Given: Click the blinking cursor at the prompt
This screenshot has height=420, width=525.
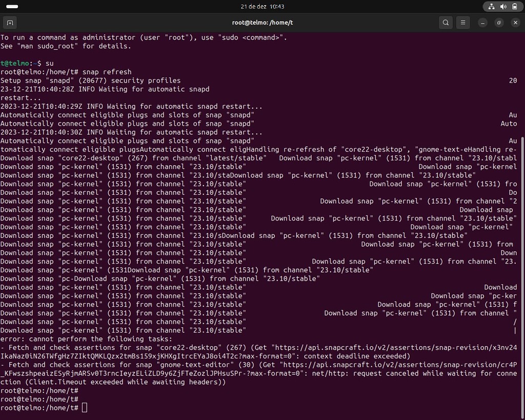Looking at the screenshot, I should click(84, 407).
